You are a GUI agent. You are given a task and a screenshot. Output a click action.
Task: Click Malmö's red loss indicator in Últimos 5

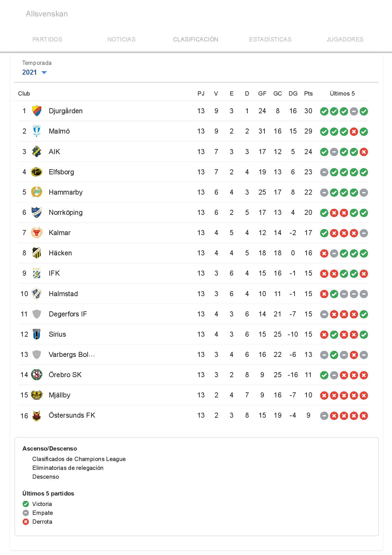pyautogui.click(x=354, y=132)
